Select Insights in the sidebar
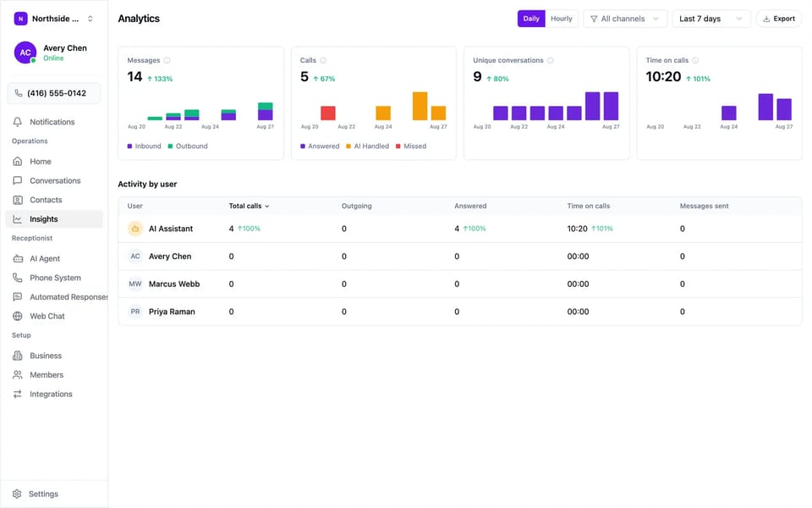Image resolution: width=812 pixels, height=508 pixels. point(54,218)
